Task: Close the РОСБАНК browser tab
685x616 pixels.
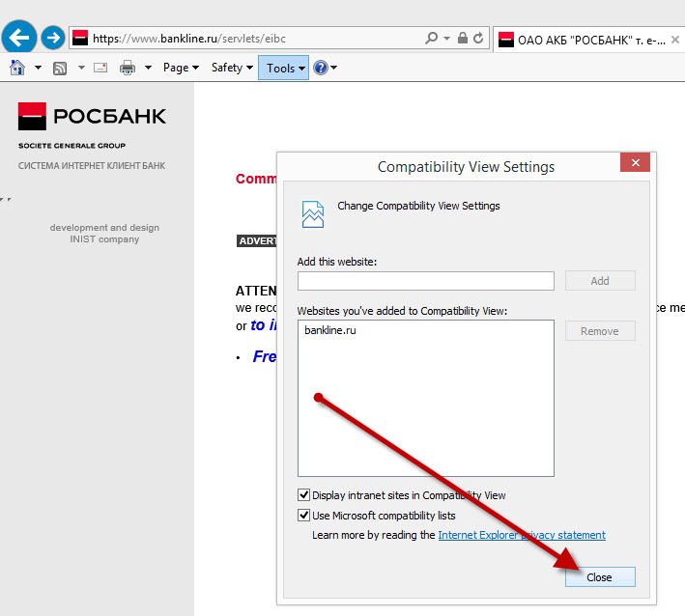Action: (x=675, y=40)
